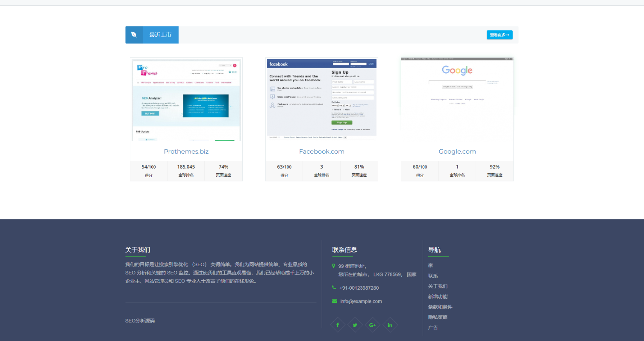This screenshot has height=341, width=644.
Task: Click Facebook.com score 63/100
Action: tap(284, 167)
